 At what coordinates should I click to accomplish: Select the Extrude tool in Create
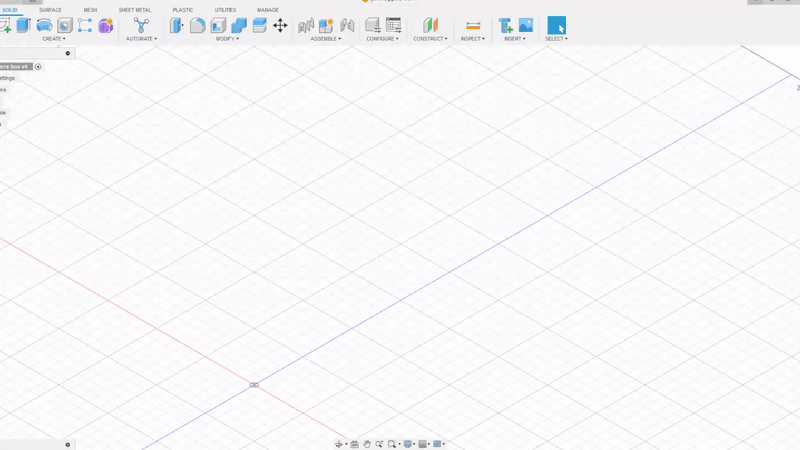click(23, 25)
